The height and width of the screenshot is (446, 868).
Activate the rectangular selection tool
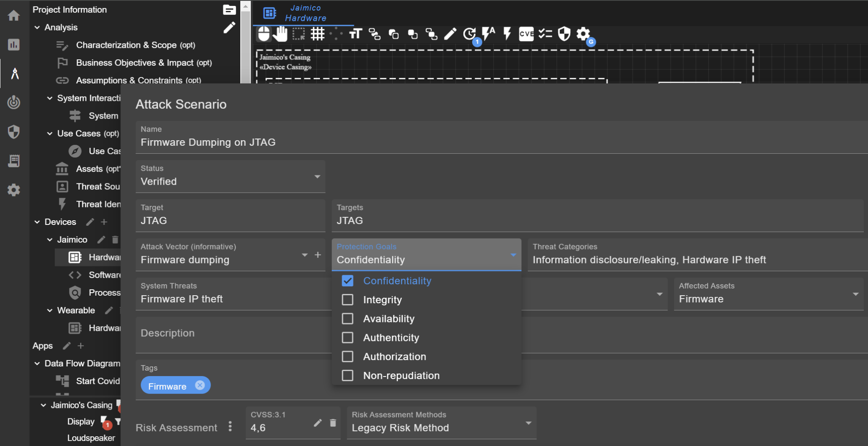tap(299, 34)
